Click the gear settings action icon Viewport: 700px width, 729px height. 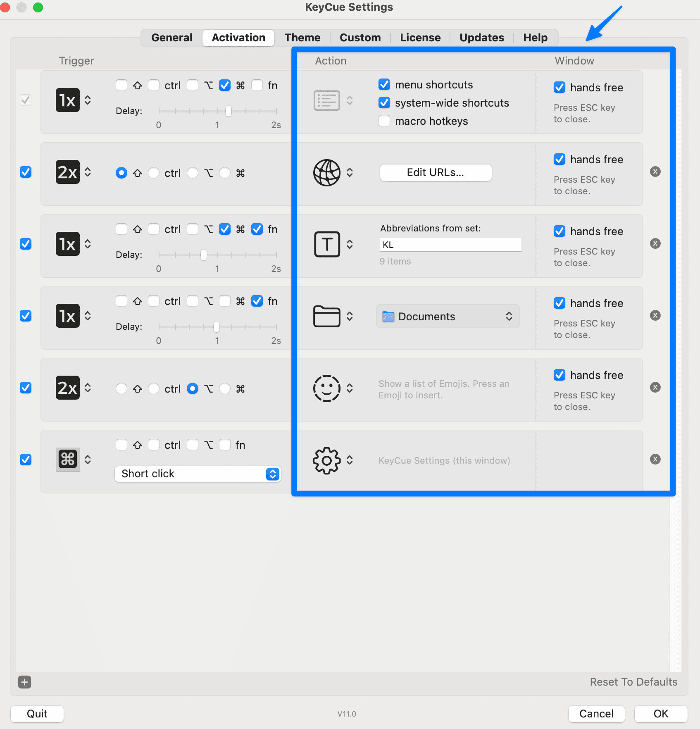tap(326, 460)
